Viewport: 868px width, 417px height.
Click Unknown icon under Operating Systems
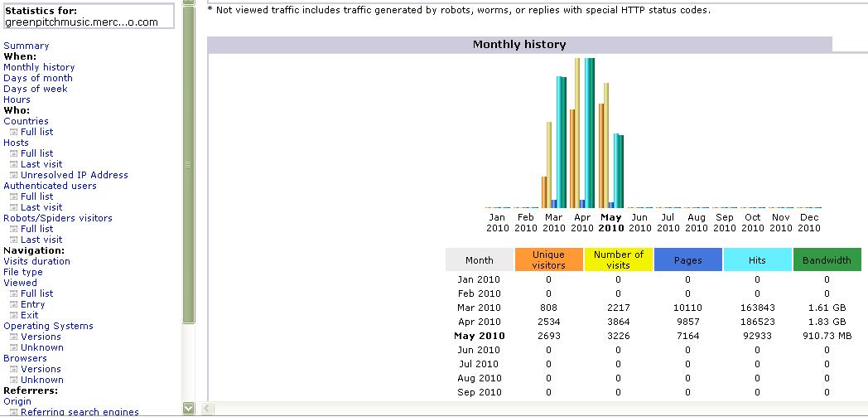[14, 348]
